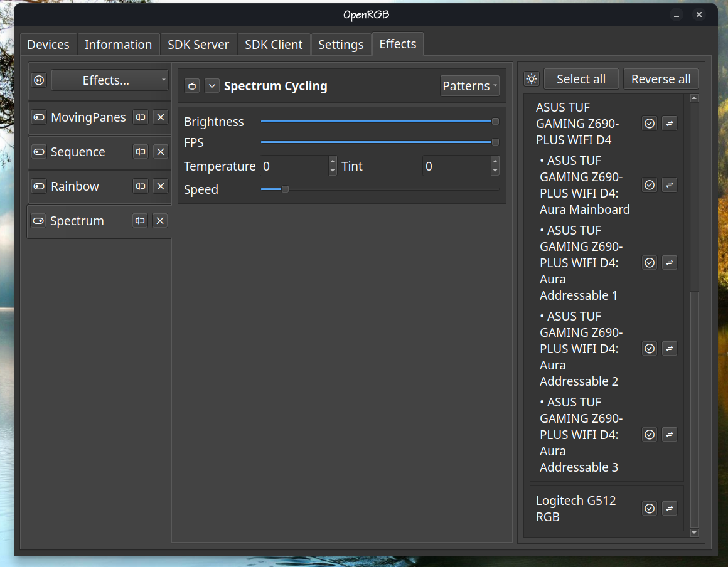Close the MovingPanes effect tab

pos(161,117)
